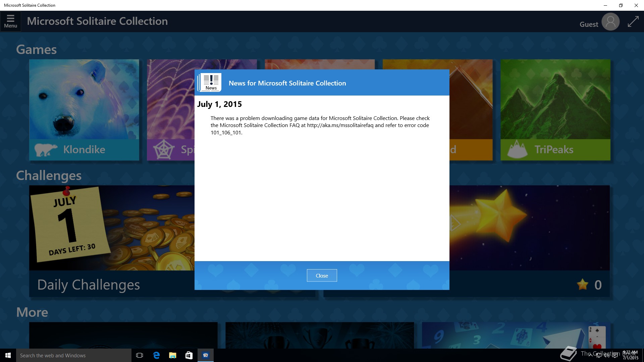Click the Guest profile avatar
This screenshot has height=362, width=644.
tap(610, 22)
